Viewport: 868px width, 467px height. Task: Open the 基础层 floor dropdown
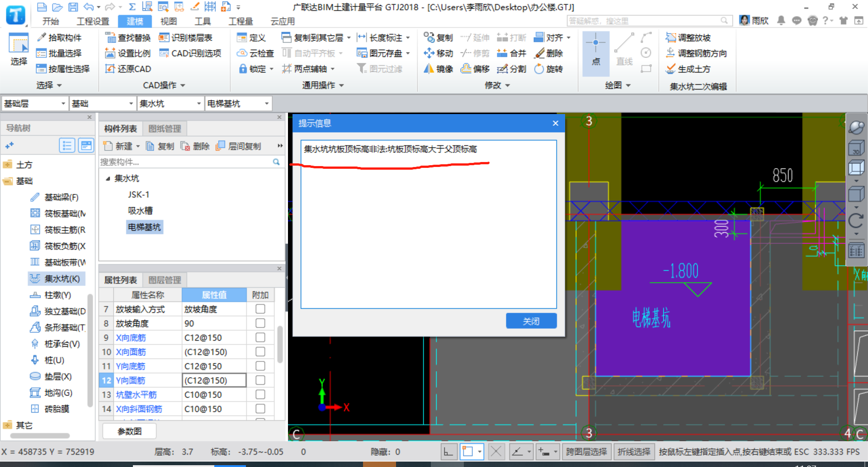click(35, 104)
